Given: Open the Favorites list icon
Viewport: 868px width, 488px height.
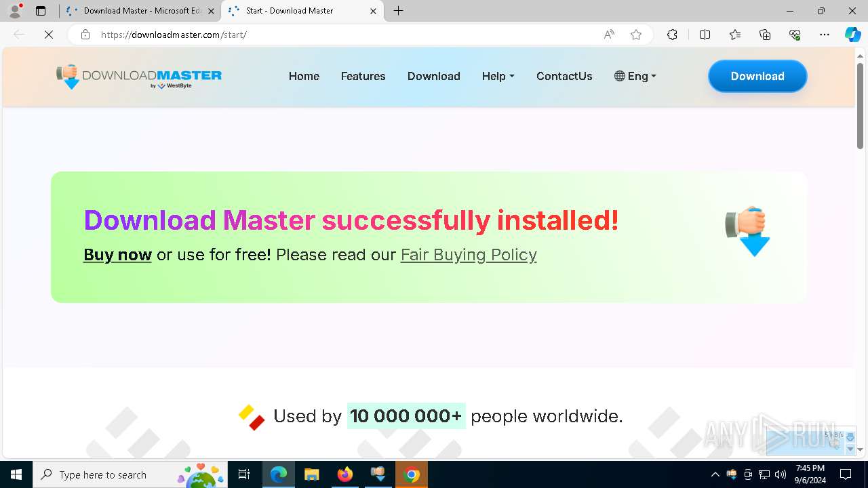Looking at the screenshot, I should [735, 35].
